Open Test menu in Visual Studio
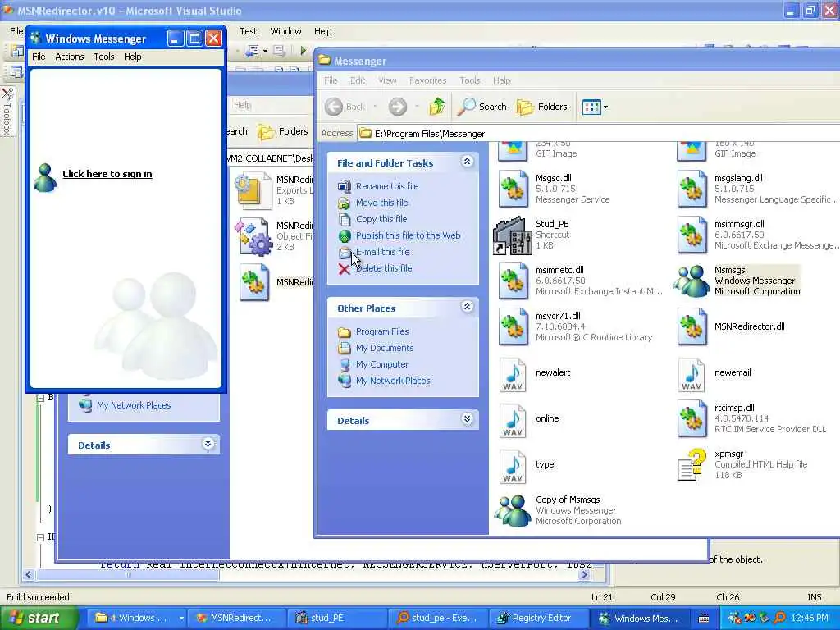 [248, 31]
